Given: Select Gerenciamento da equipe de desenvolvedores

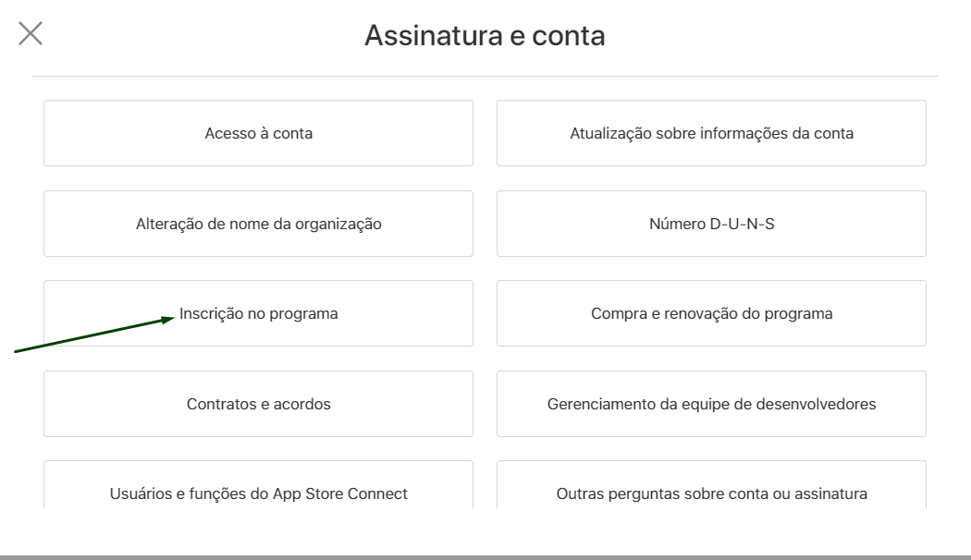Looking at the screenshot, I should click(711, 404).
